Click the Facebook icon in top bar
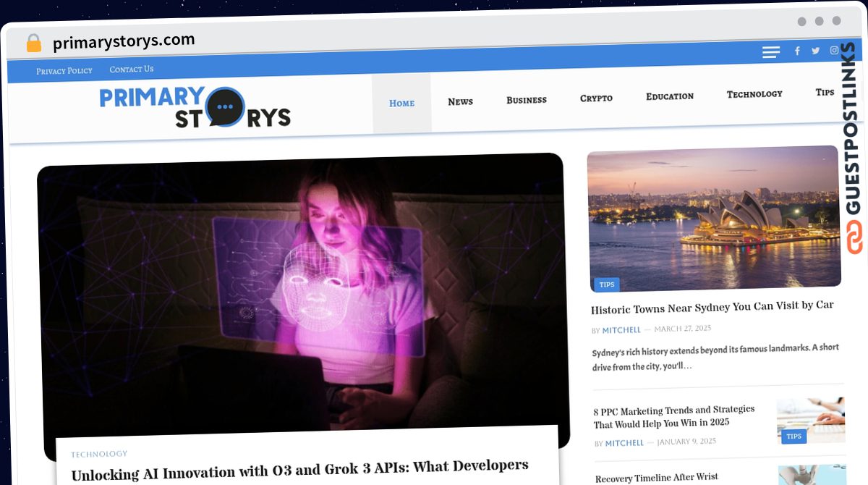Viewport: 868px width, 485px height. 797,51
